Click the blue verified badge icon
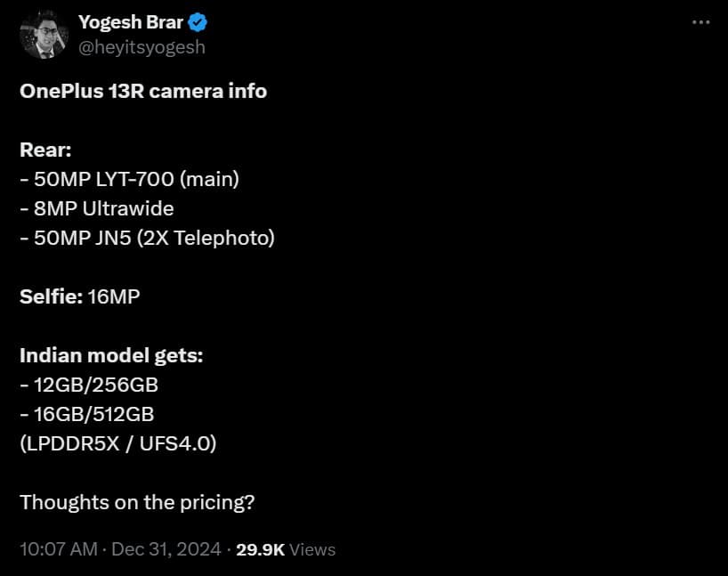The image size is (728, 576). [x=199, y=21]
